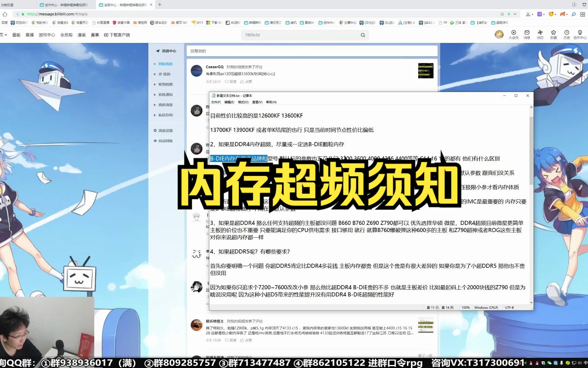Open 抖音直播 bookmark
This screenshot has width=588, height=368.
(x=101, y=23)
